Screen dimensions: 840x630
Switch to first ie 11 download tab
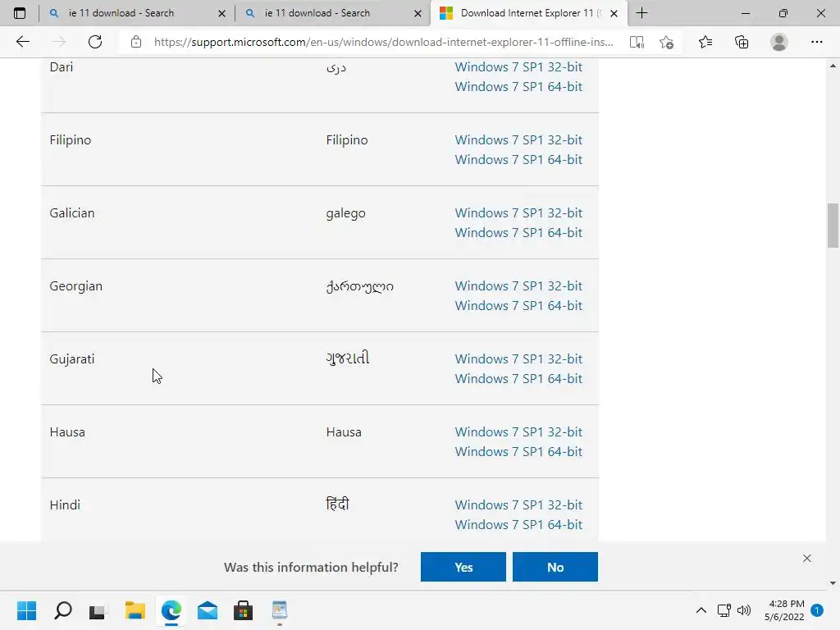(x=135, y=13)
